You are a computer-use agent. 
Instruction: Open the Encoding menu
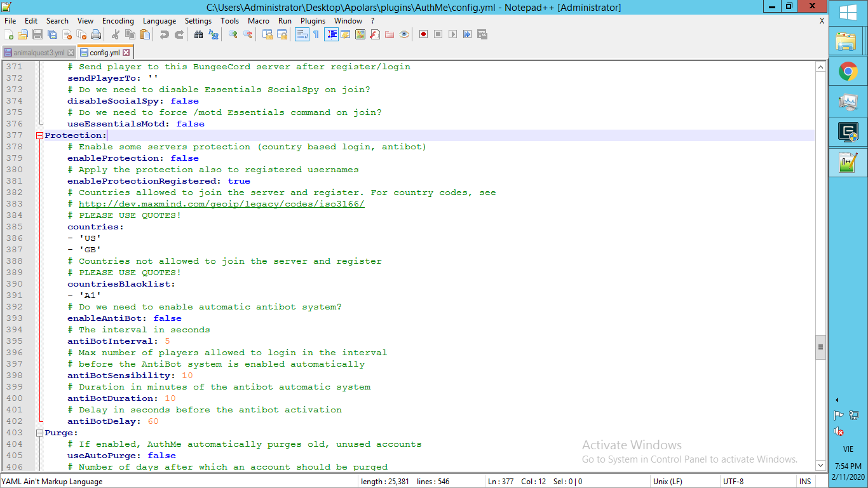[118, 21]
